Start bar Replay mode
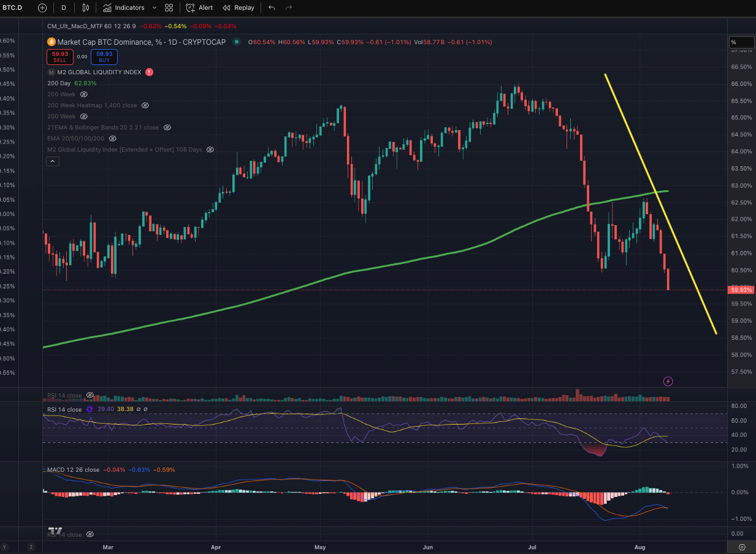756x554 pixels. point(239,8)
